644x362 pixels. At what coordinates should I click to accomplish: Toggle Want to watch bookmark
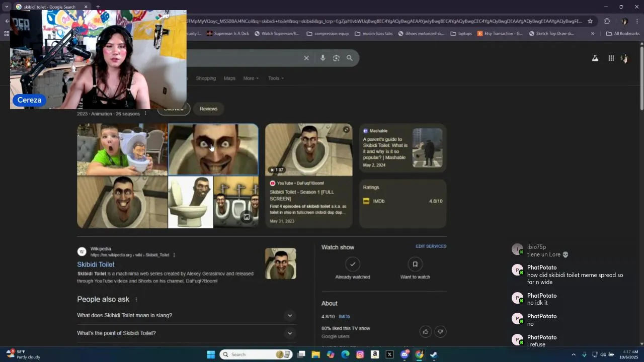tap(415, 264)
